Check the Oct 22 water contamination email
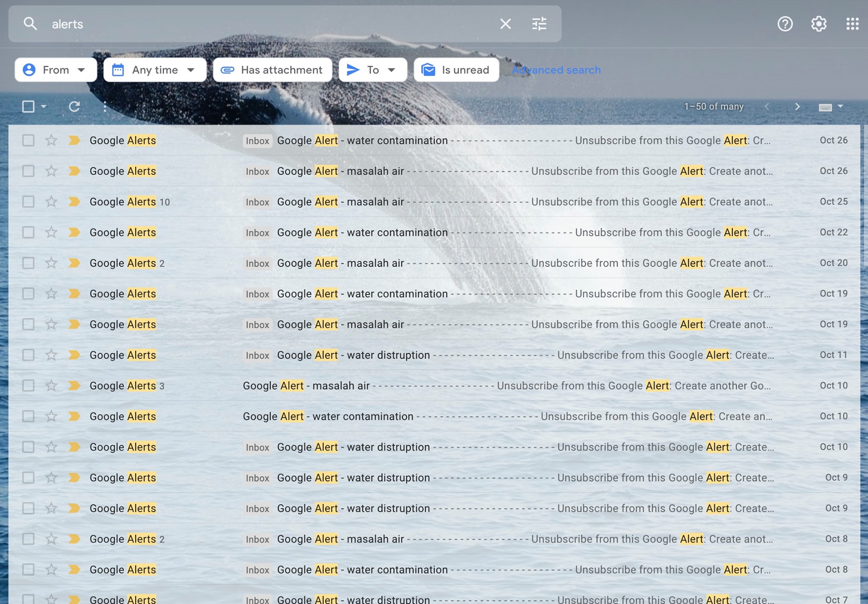 tap(28, 232)
